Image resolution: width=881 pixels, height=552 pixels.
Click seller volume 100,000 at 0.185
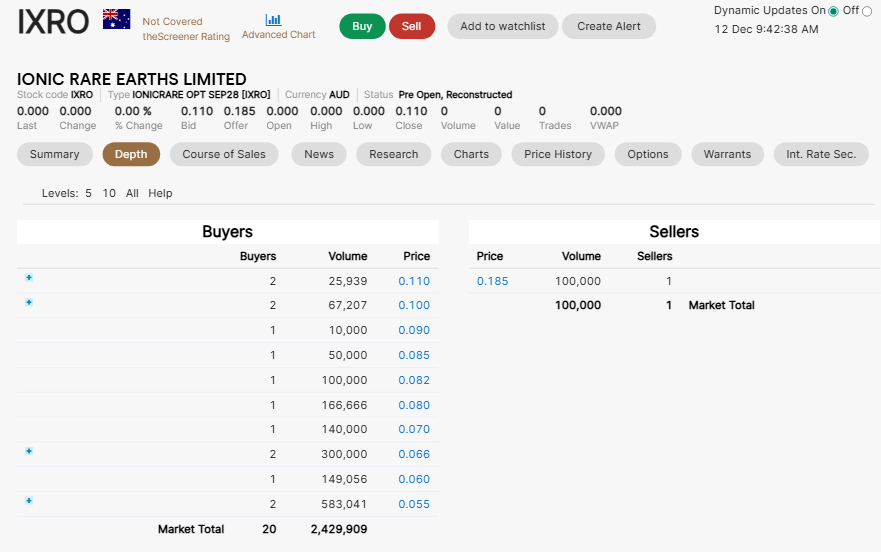(578, 281)
